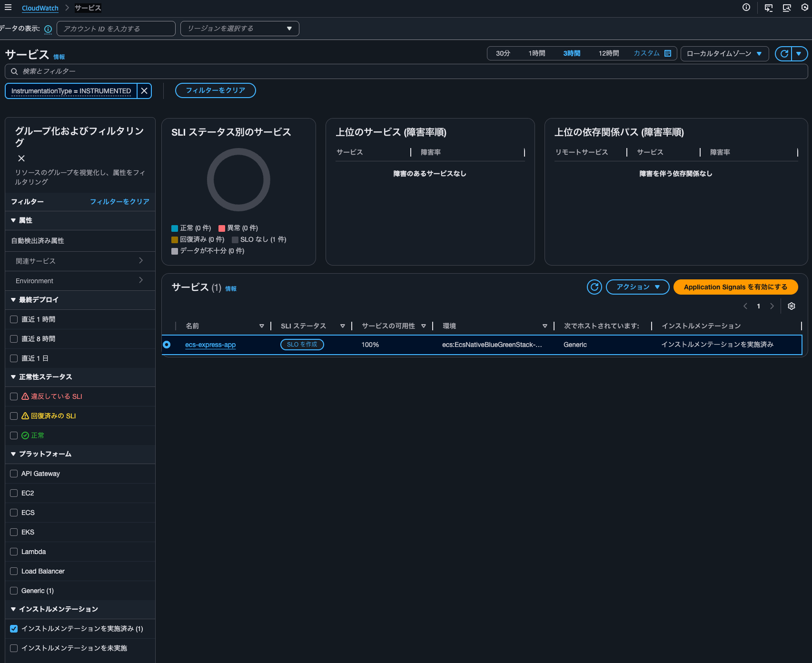812x663 pixels.
Task: Uncheck インストルメンテーションを実施済み filter
Action: tap(14, 629)
